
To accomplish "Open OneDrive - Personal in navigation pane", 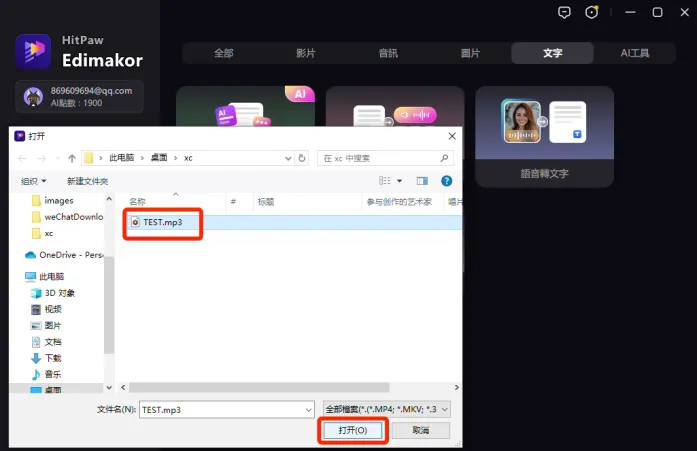I will [x=64, y=255].
